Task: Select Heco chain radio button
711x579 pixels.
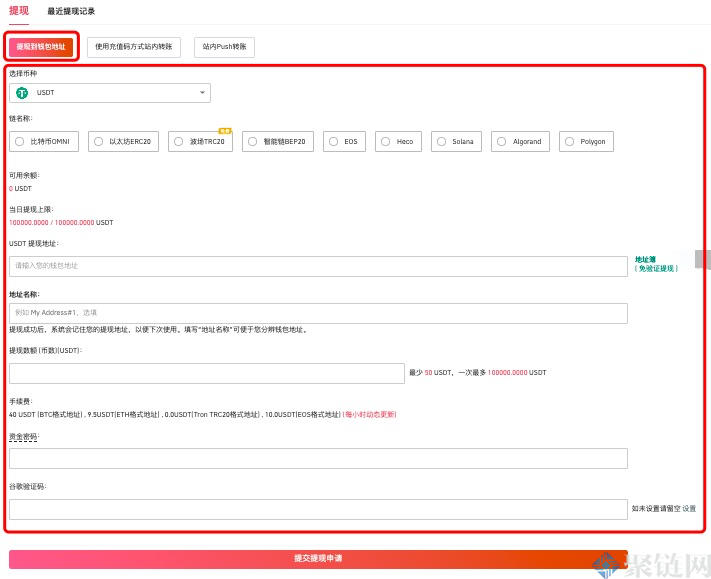Action: (385, 141)
